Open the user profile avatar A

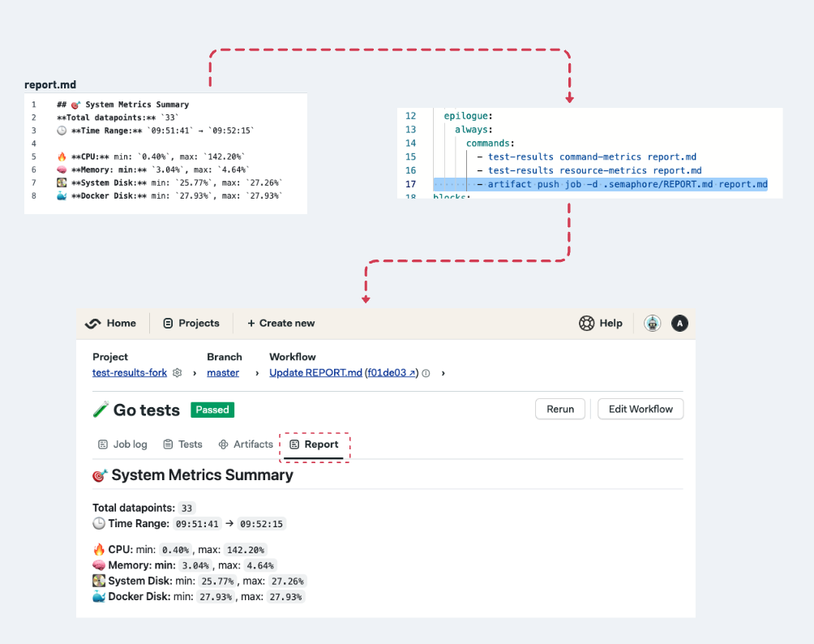click(679, 323)
